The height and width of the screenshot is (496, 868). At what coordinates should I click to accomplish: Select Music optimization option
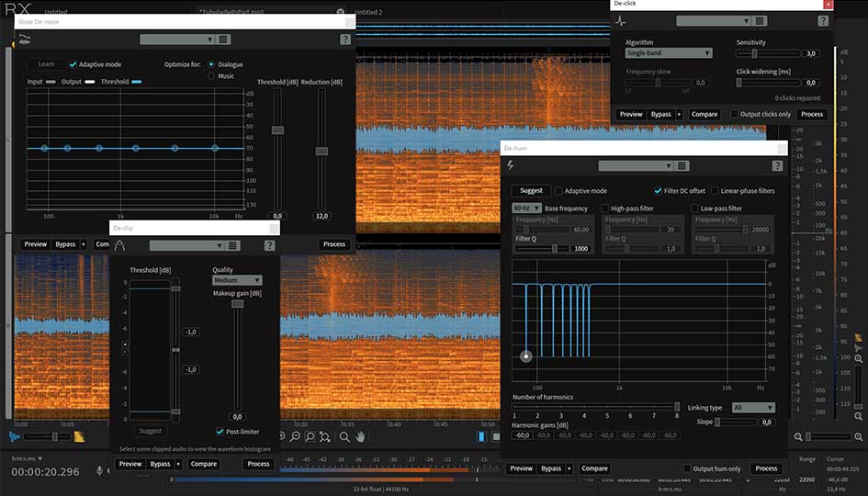[211, 76]
